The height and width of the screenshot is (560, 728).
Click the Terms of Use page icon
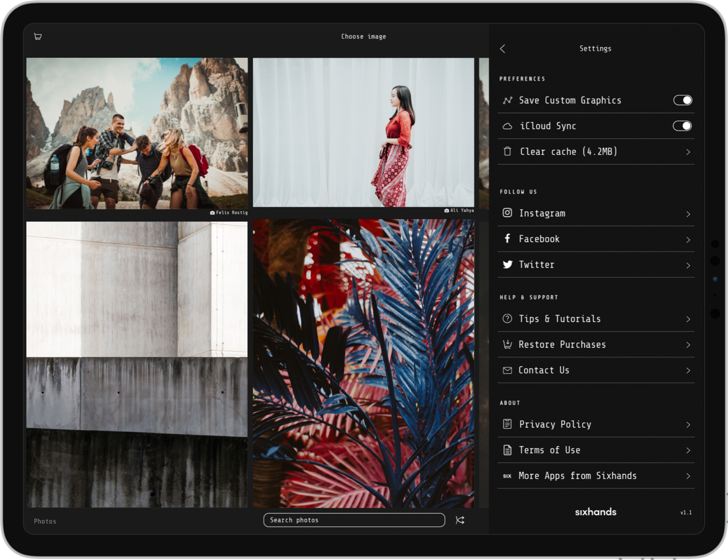coord(507,450)
